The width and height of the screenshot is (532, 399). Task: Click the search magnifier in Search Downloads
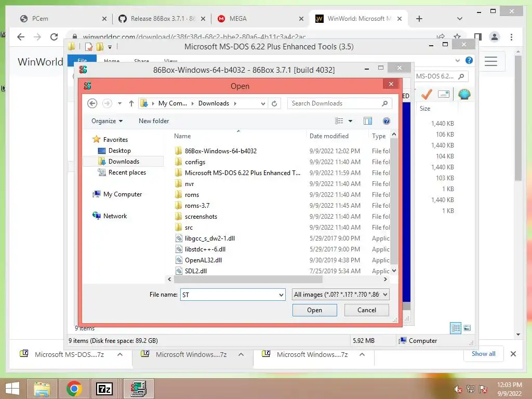(384, 103)
